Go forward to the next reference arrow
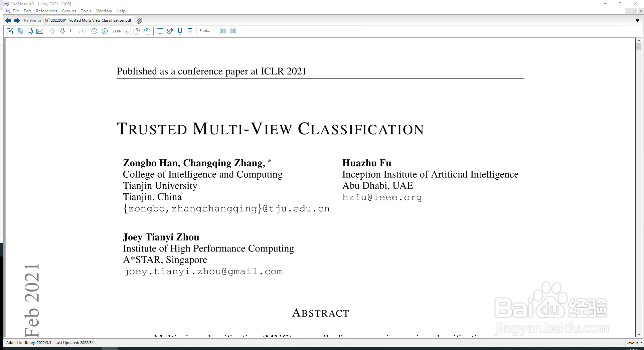The height and width of the screenshot is (350, 644). (x=17, y=21)
